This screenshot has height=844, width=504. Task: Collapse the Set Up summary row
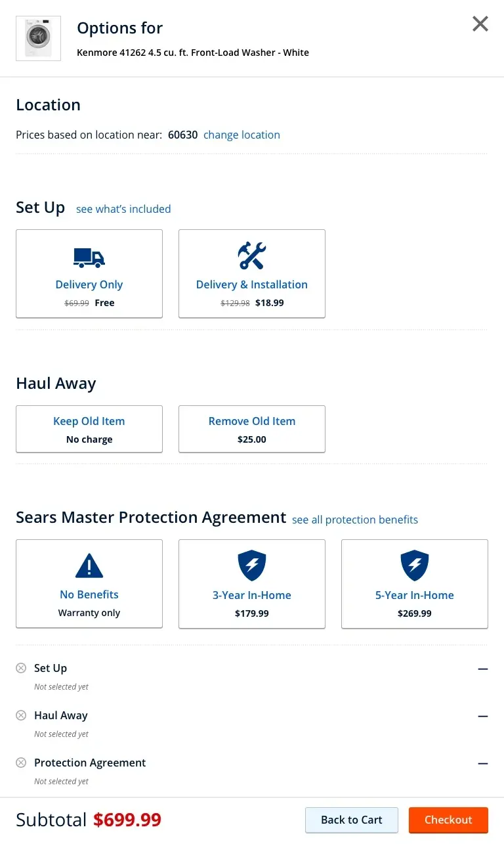(x=483, y=669)
